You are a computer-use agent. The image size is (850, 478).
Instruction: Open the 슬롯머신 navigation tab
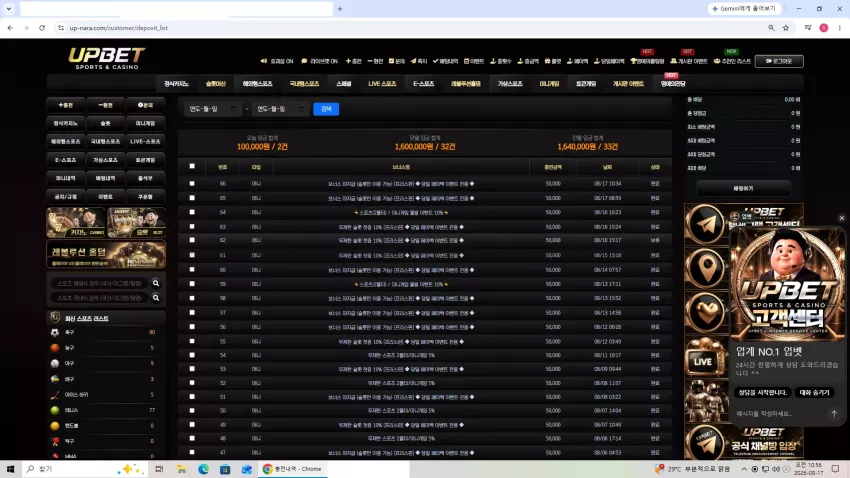point(216,84)
